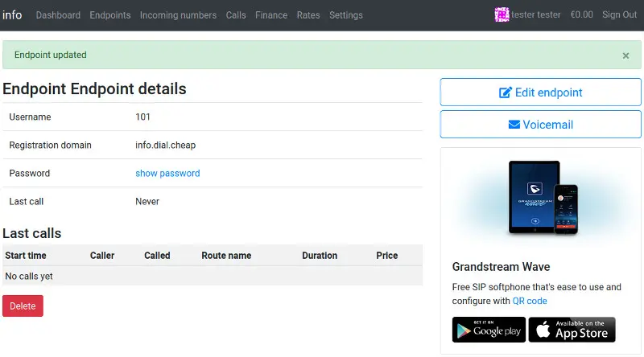
Task: Reveal password via show password link
Action: point(167,173)
